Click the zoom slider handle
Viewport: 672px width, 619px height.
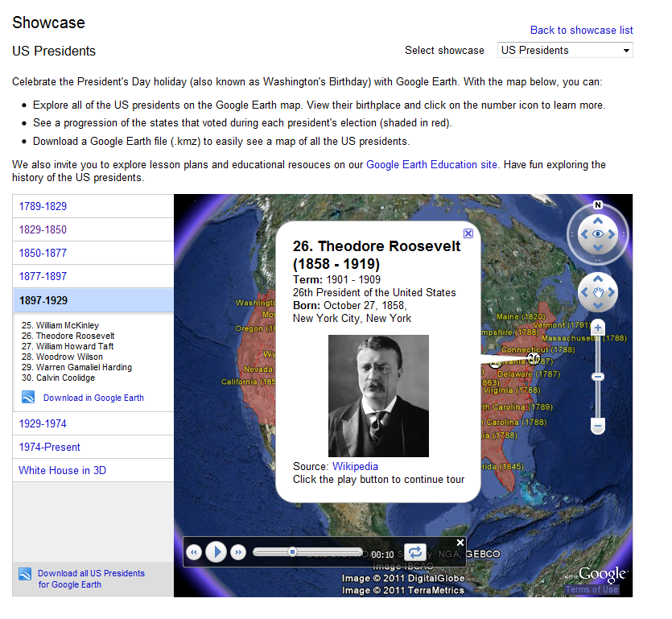click(x=598, y=377)
